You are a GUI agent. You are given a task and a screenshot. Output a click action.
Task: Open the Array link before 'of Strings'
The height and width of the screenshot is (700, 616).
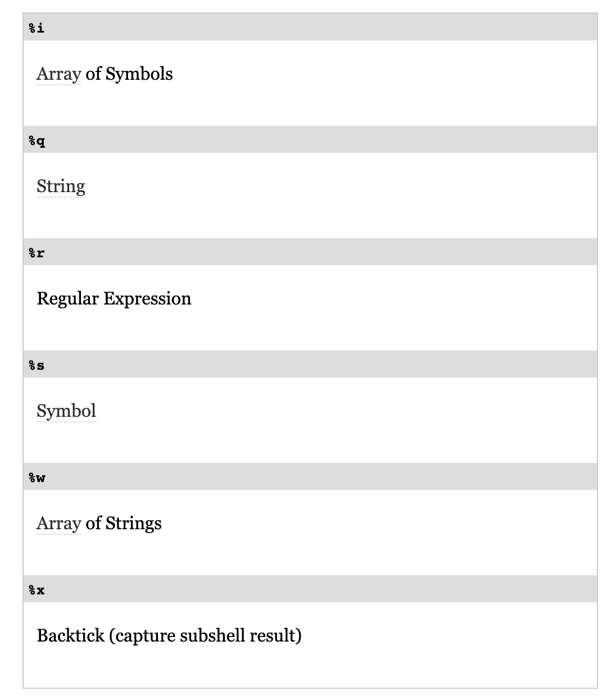pyautogui.click(x=58, y=524)
